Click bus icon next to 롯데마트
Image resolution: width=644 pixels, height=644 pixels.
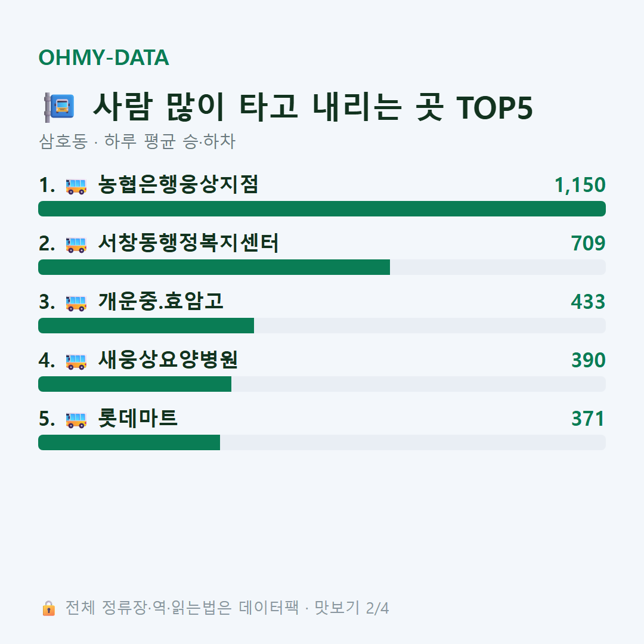coord(76,420)
